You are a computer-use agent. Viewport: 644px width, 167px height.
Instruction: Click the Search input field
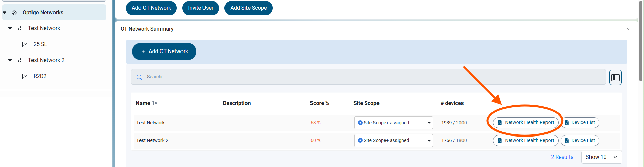point(368,77)
